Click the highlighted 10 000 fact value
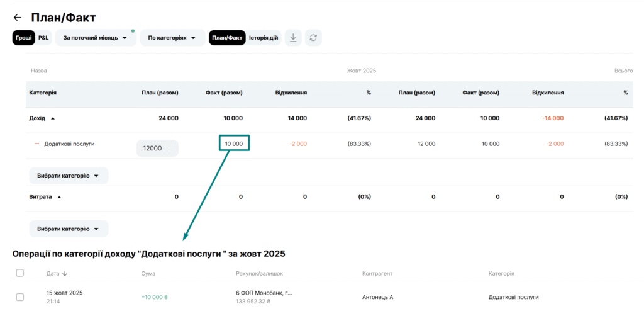 click(234, 144)
